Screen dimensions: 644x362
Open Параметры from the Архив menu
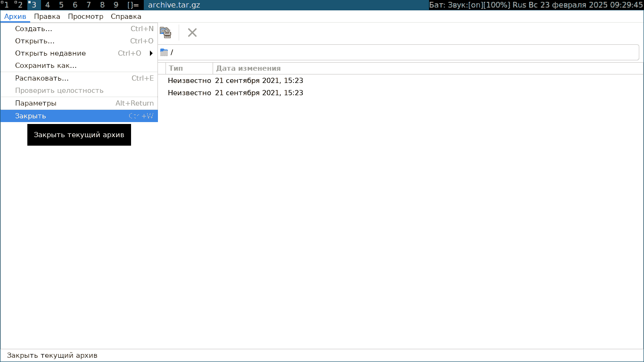[36, 103]
